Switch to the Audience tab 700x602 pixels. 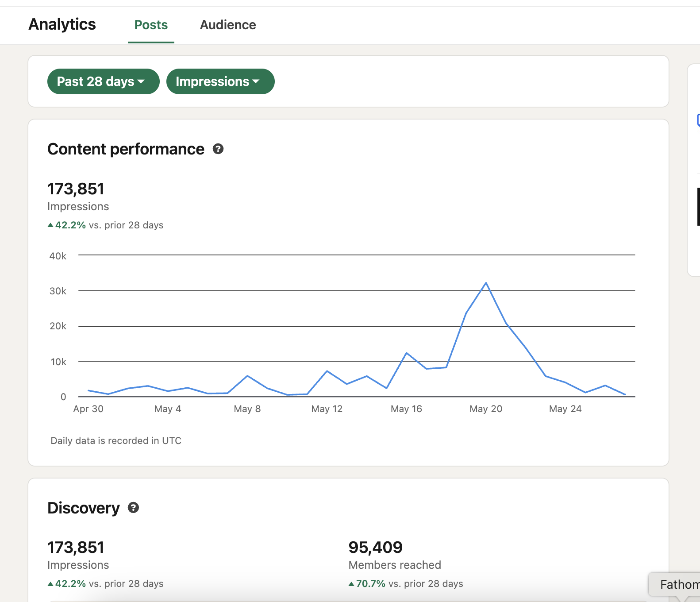[x=228, y=25]
